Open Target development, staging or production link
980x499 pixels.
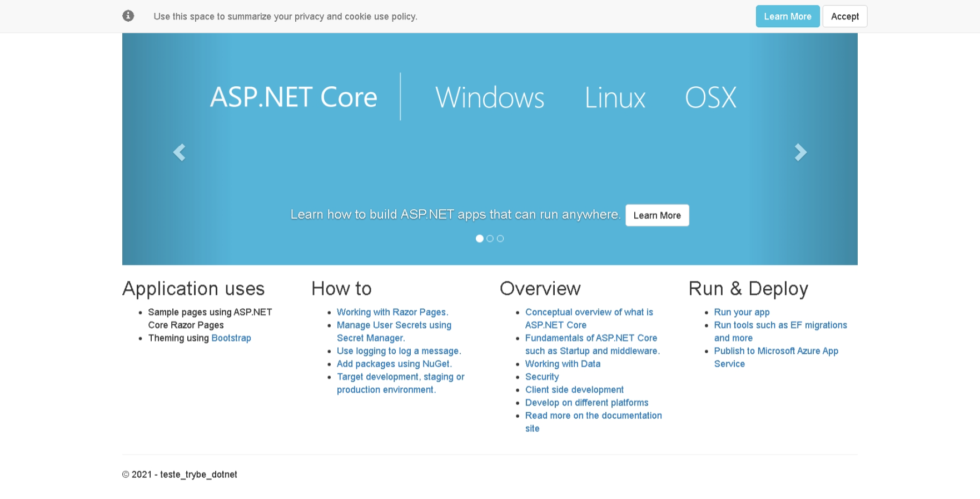click(x=401, y=383)
